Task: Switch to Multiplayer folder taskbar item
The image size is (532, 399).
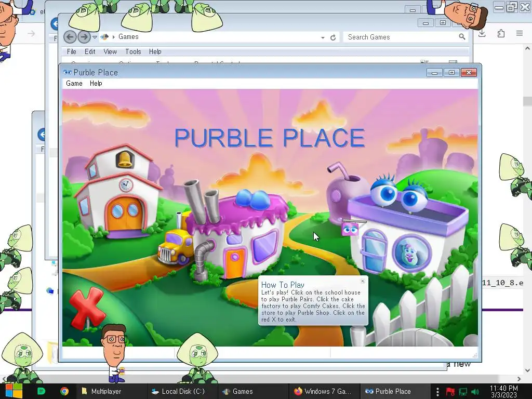Action: pyautogui.click(x=111, y=391)
